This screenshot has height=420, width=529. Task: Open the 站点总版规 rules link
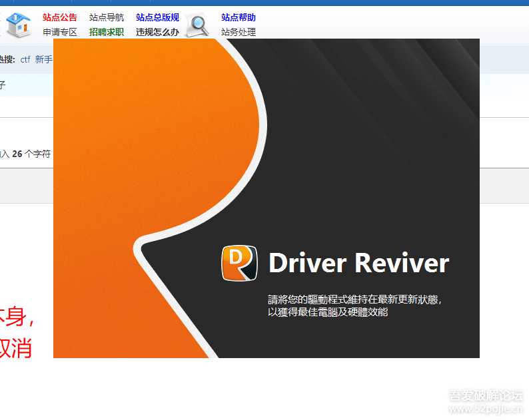click(157, 17)
